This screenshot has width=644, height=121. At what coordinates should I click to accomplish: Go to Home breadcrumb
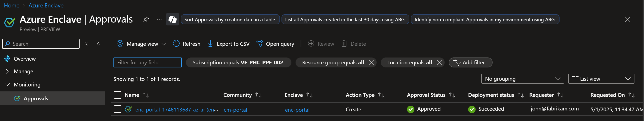(12, 6)
